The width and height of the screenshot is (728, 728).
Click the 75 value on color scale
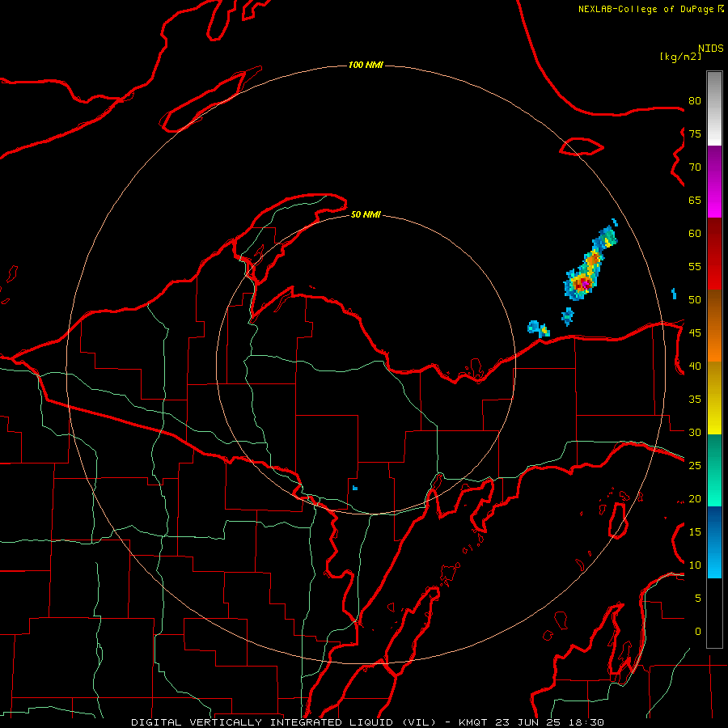point(695,134)
